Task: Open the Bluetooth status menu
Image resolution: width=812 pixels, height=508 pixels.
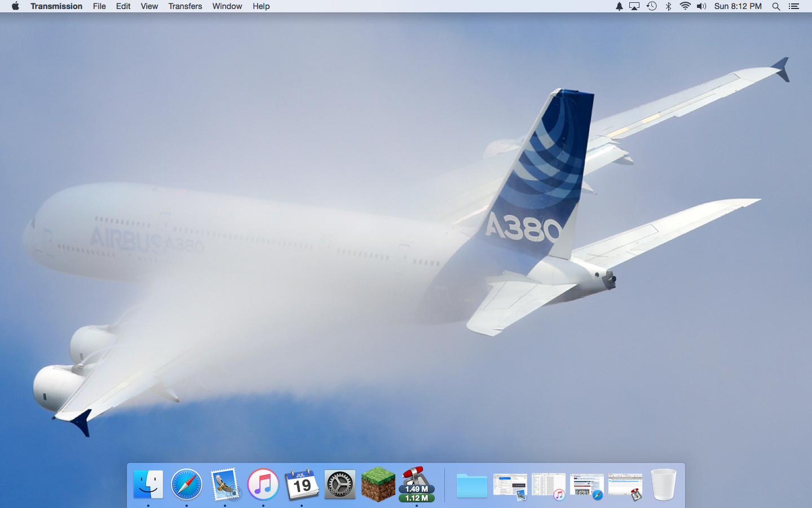Action: (668, 6)
